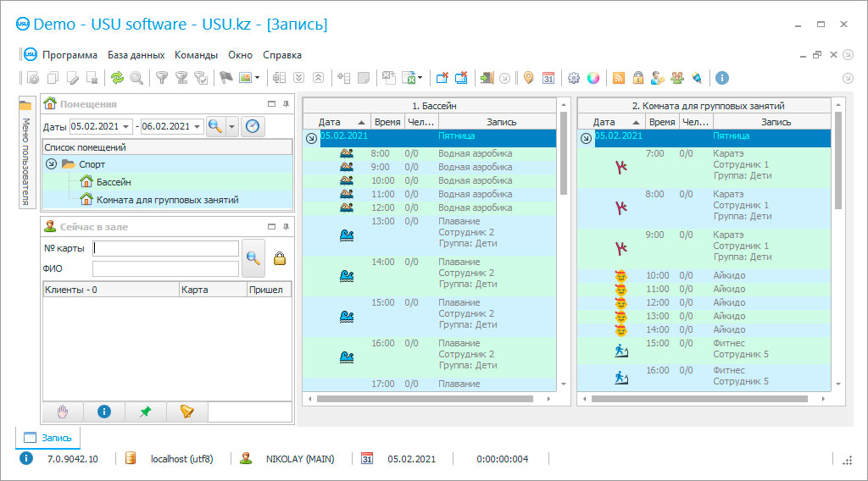Click the picture image toolbar icon

245,78
